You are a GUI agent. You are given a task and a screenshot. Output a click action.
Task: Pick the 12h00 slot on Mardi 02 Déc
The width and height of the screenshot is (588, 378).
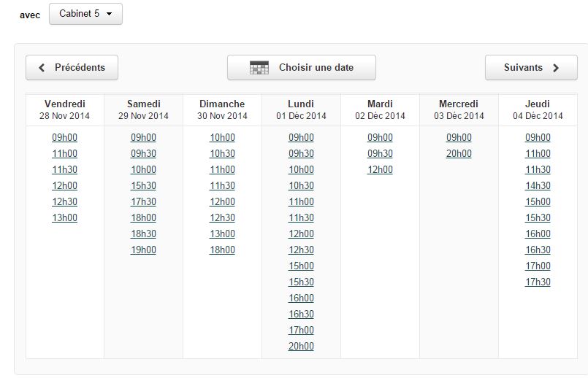tap(380, 170)
